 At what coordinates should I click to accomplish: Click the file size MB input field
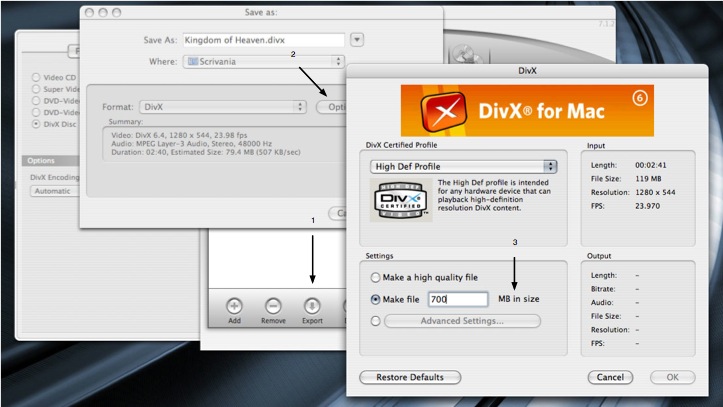(458, 299)
